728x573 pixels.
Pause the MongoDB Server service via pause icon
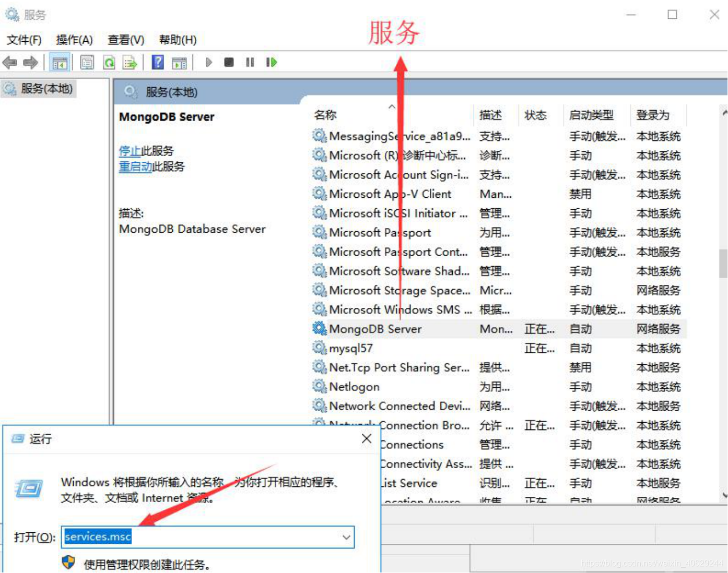(250, 62)
